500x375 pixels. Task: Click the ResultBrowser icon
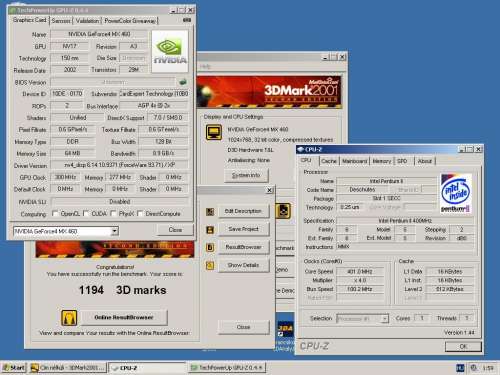click(x=210, y=247)
